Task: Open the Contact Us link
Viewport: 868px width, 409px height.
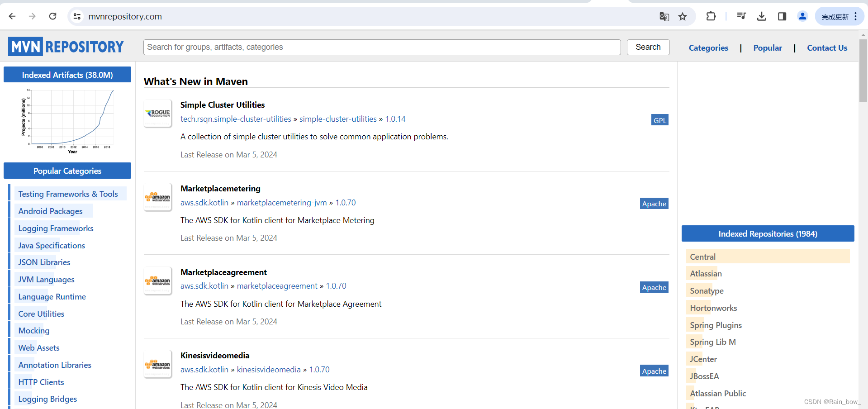Action: coord(827,48)
